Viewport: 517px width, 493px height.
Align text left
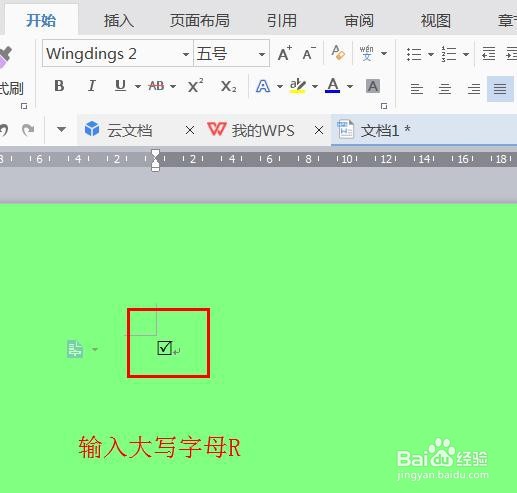(417, 89)
